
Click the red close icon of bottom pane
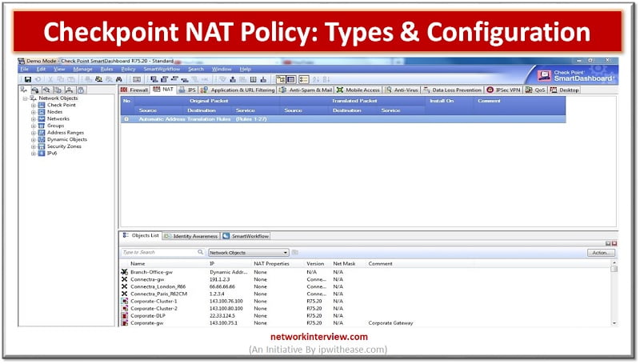(x=614, y=243)
